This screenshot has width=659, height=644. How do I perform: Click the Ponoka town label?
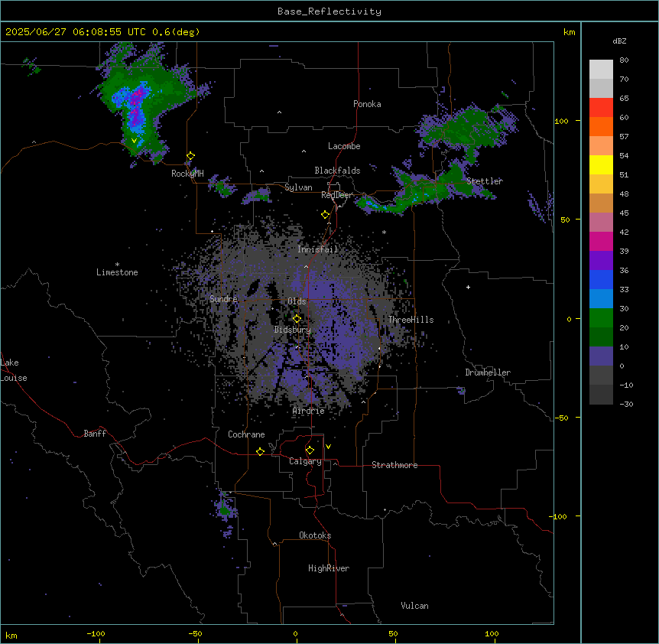pos(367,104)
